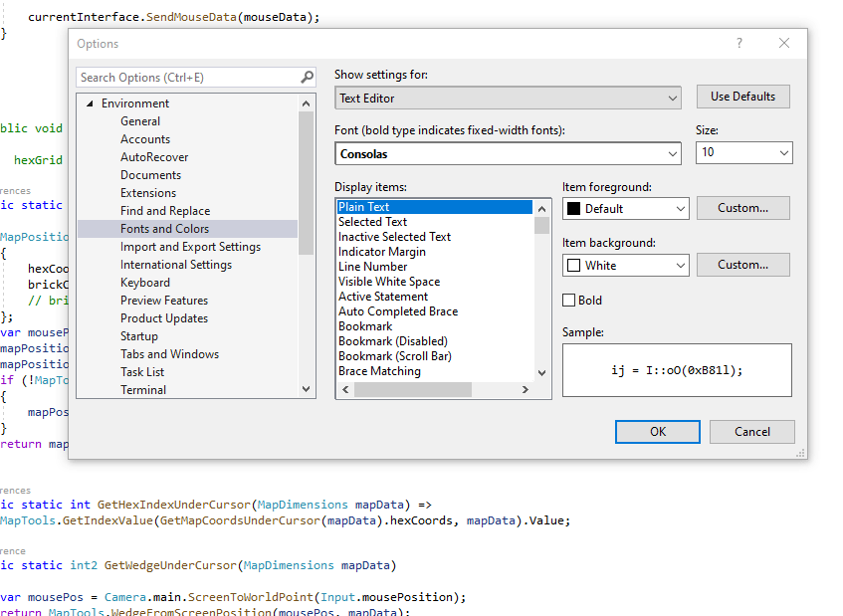
Task: Confirm the dialog with OK
Action: coord(657,432)
